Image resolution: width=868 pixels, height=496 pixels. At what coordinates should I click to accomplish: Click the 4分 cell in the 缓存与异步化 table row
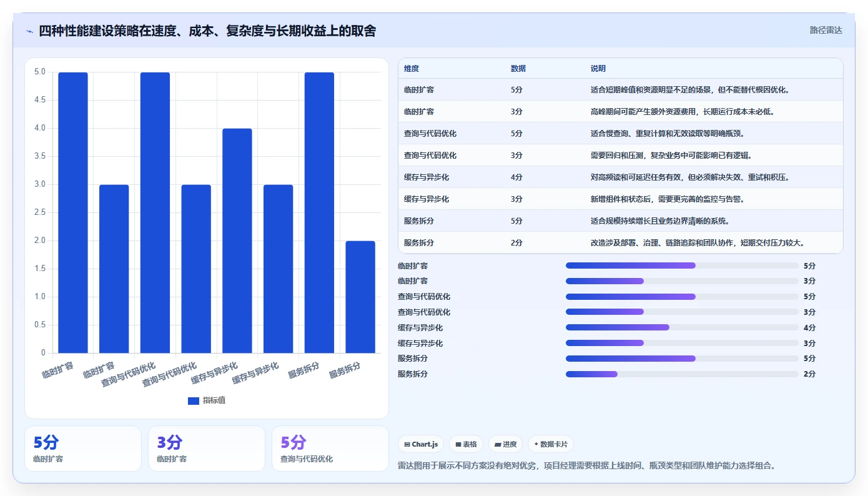[x=516, y=177]
